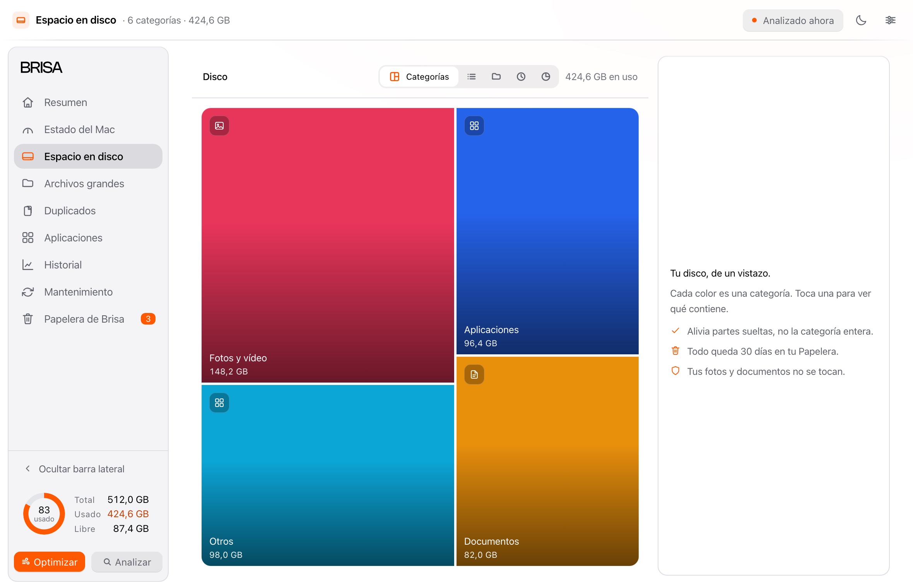Open Resumen in sidebar
Screen dimensions: 913x588
point(88,103)
